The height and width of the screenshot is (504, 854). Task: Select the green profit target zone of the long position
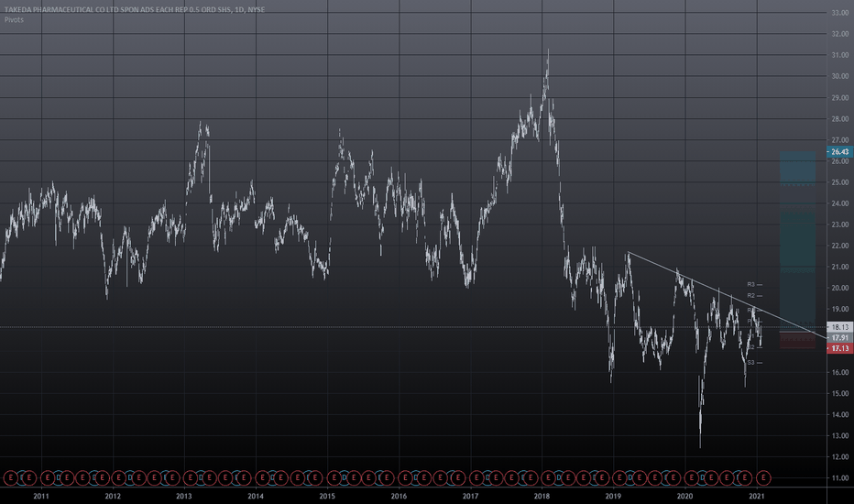(x=797, y=241)
